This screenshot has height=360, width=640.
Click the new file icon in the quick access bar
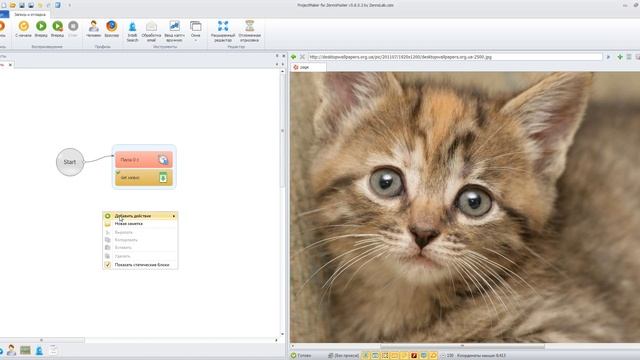click(4, 5)
